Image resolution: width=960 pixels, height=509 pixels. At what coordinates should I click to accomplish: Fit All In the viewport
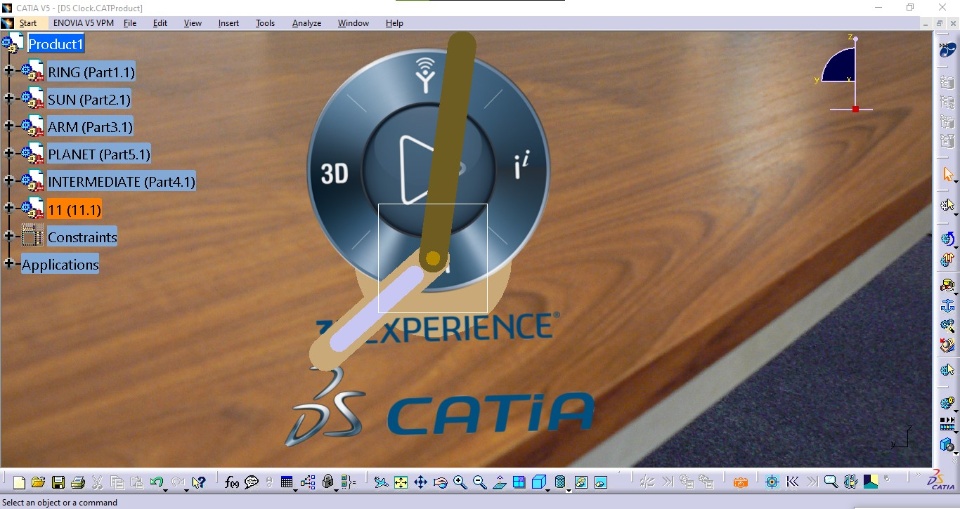pyautogui.click(x=400, y=483)
